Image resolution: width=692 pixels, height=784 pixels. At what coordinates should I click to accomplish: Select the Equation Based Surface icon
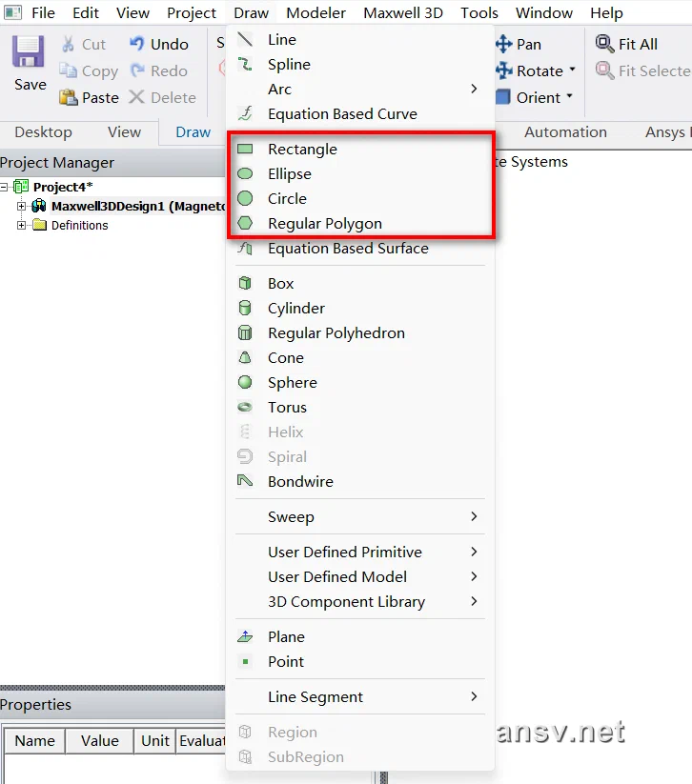tap(245, 248)
